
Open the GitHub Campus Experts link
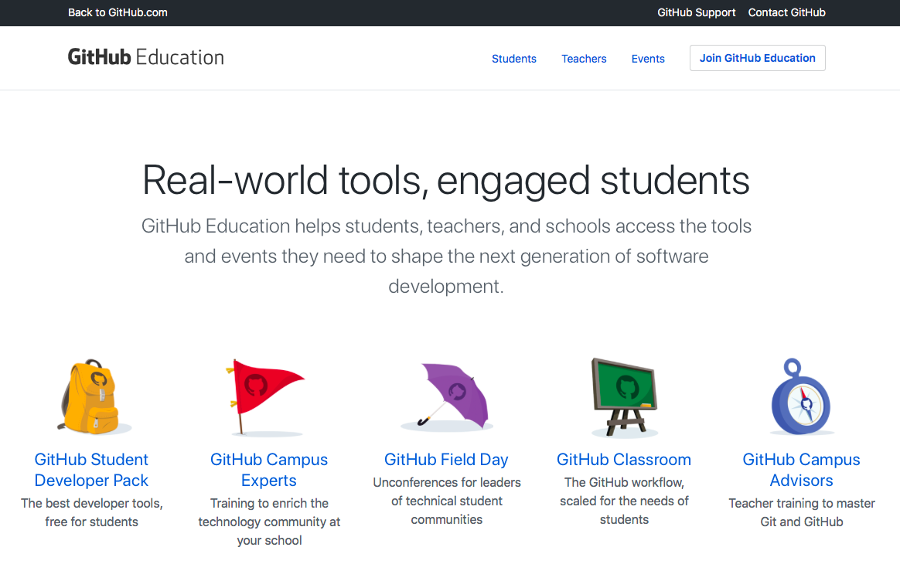point(268,470)
